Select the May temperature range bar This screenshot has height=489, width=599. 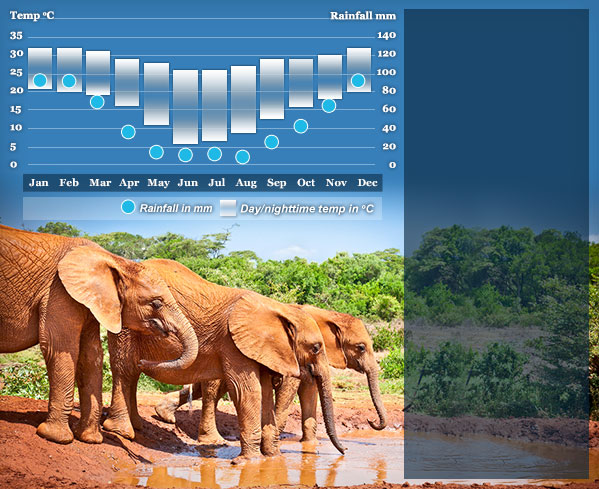[157, 94]
